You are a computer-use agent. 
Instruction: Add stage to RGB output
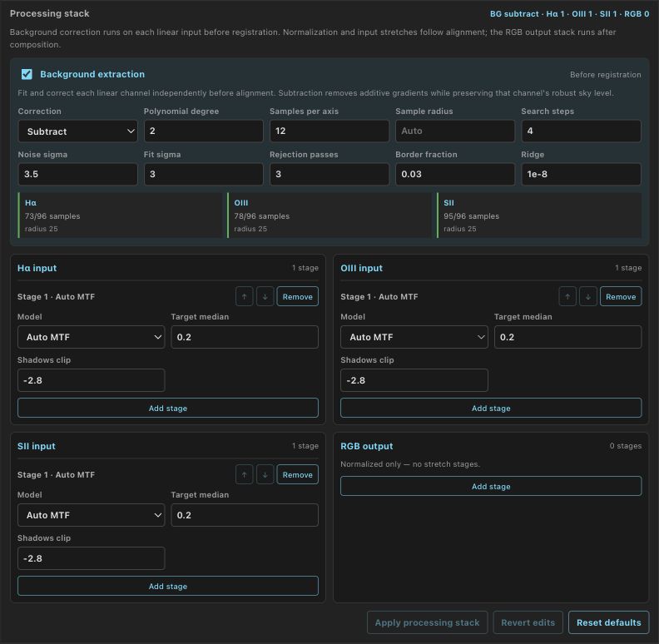coord(491,486)
